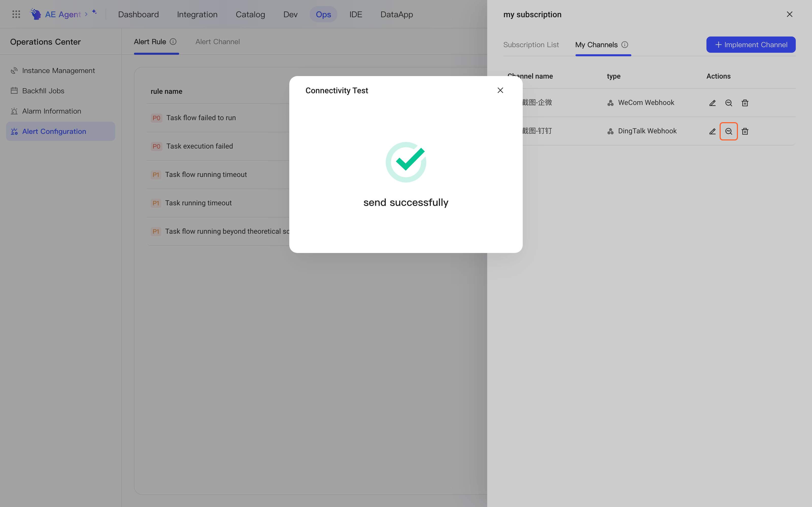Open the apps grid launcher icon
Screen dimensions: 812x507
(x=16, y=14)
